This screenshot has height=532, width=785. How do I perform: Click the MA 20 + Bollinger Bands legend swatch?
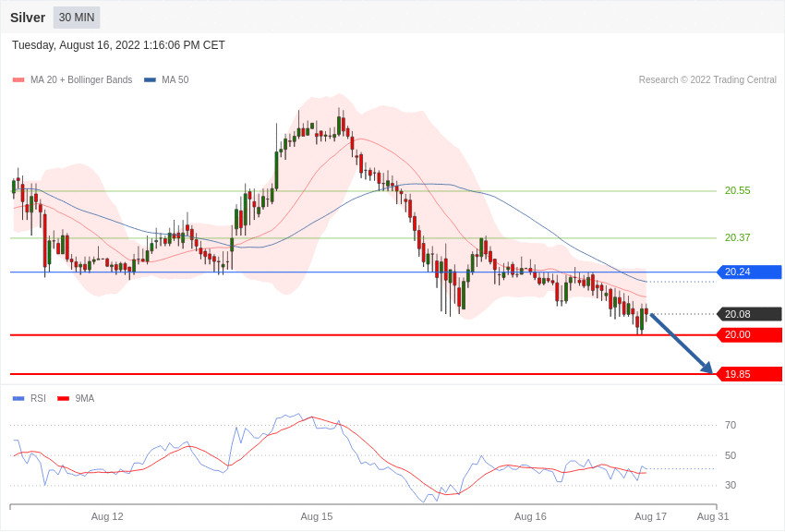18,79
